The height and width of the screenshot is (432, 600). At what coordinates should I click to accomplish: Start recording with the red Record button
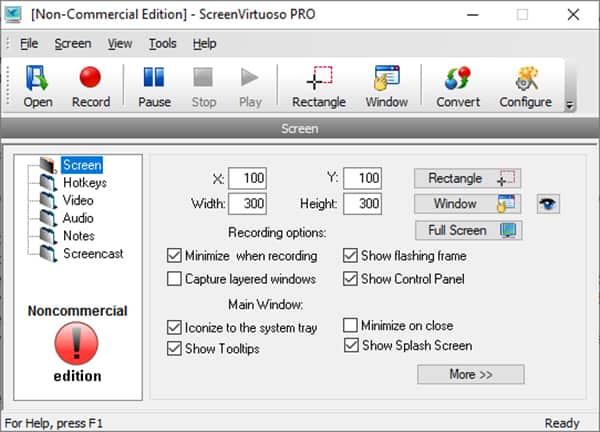pos(91,87)
